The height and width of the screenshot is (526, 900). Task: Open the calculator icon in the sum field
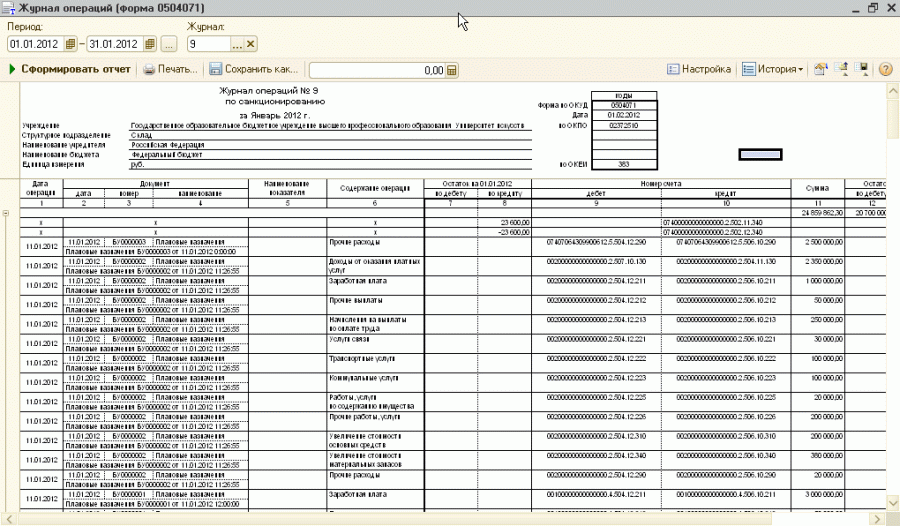tap(452, 70)
